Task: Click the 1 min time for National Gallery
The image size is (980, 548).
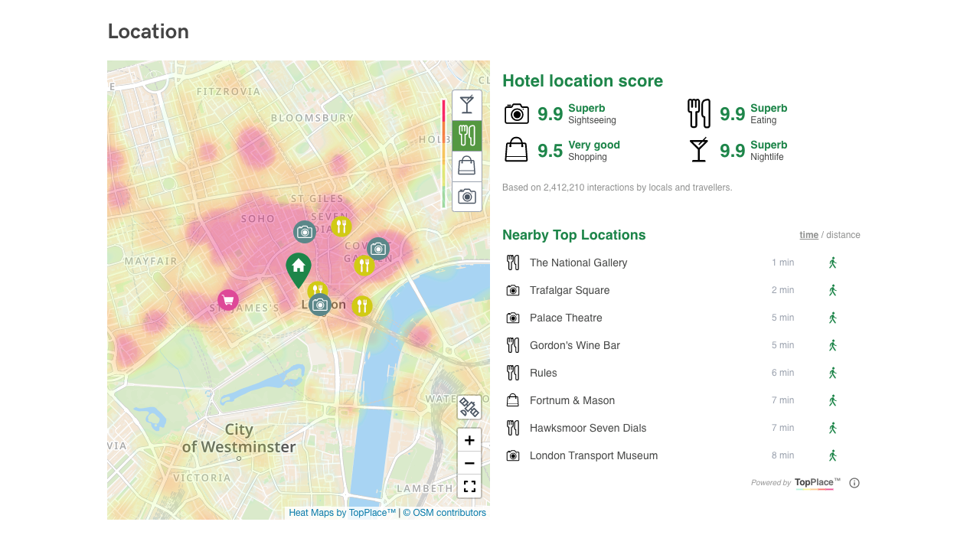Action: (x=782, y=263)
